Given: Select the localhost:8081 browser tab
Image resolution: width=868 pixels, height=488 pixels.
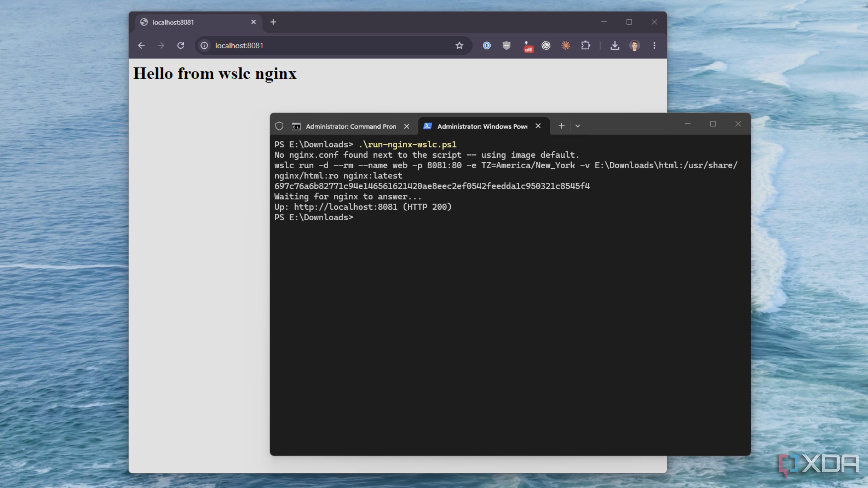Looking at the screenshot, I should point(199,22).
